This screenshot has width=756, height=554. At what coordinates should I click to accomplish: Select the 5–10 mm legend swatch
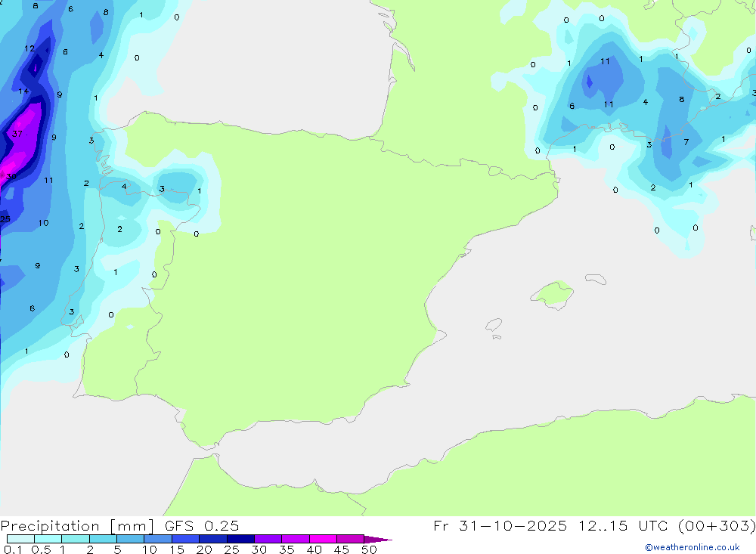tap(131, 539)
